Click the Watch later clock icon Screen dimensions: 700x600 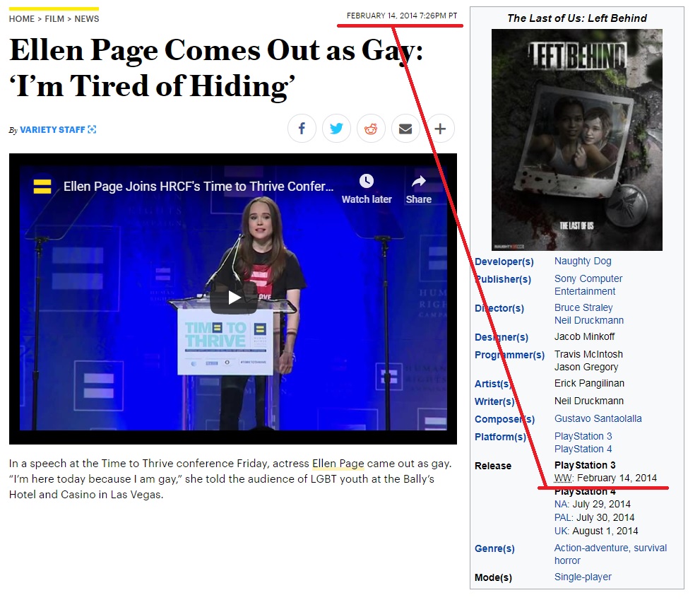click(x=367, y=181)
